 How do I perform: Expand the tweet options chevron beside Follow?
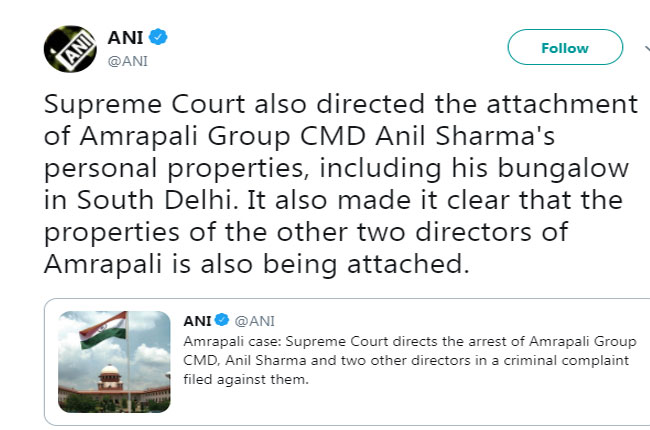click(x=634, y=48)
